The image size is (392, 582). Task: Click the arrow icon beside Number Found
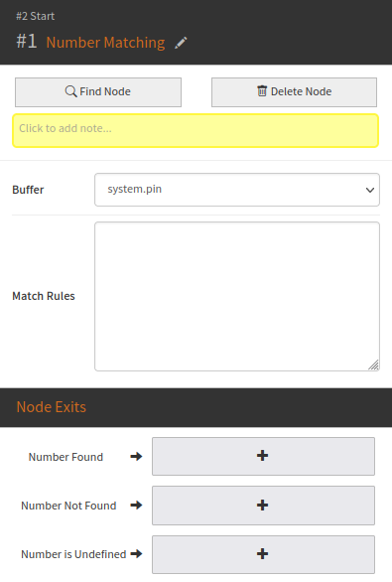(136, 456)
